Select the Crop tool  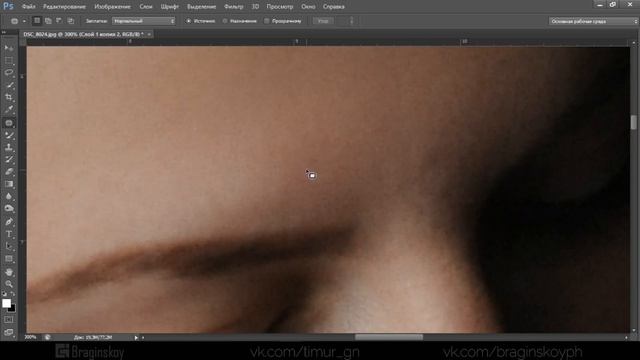pos(9,98)
